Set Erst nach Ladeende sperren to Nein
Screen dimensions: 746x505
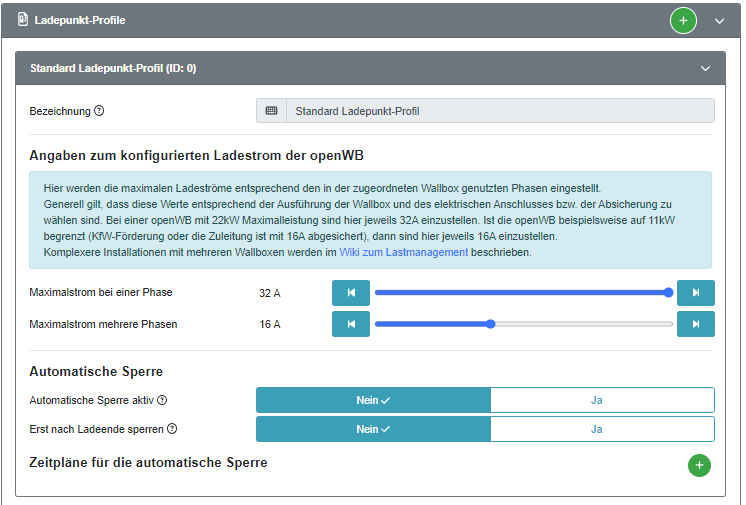pyautogui.click(x=373, y=429)
